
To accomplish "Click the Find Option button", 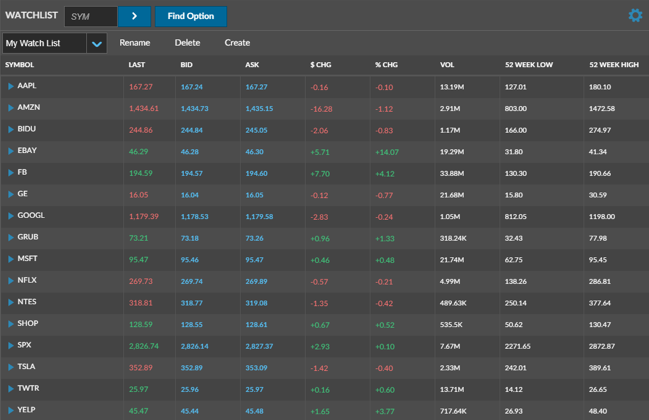I will point(190,16).
